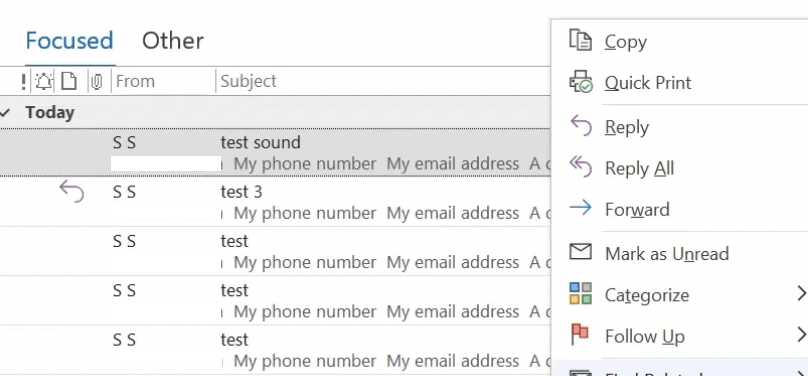Viewport: 808px width, 376px height.
Task: Sort messages by Subject column header
Action: click(248, 81)
